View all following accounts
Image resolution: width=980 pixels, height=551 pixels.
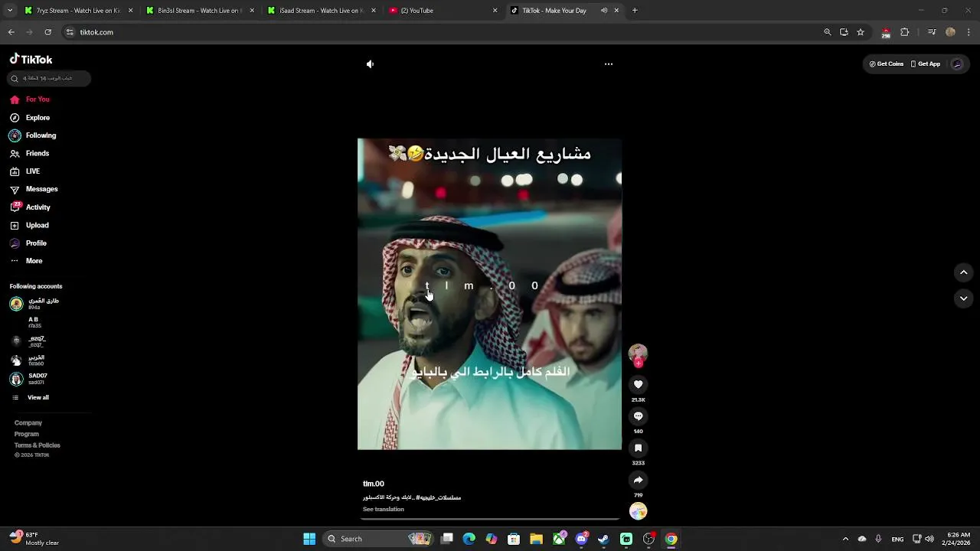(x=31, y=398)
